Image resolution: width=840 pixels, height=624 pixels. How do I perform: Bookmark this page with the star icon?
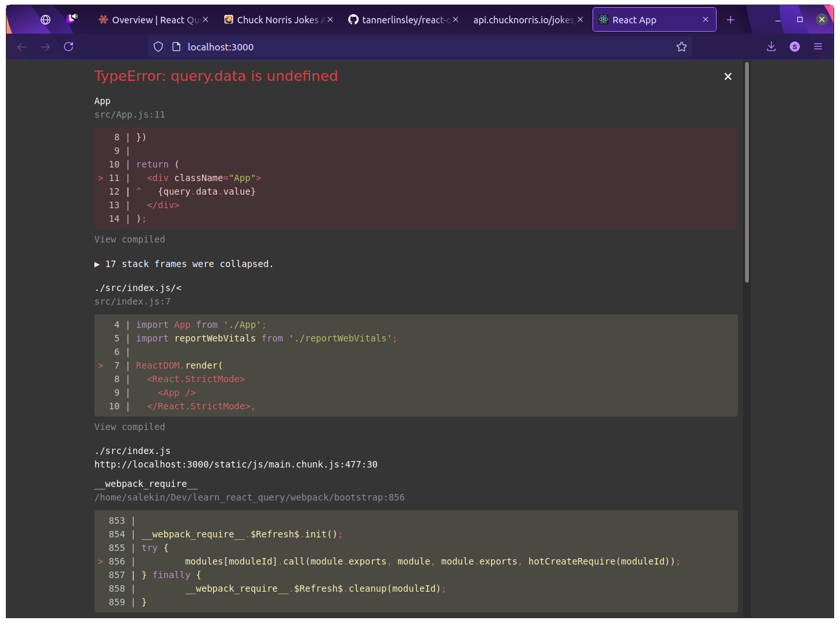point(682,46)
